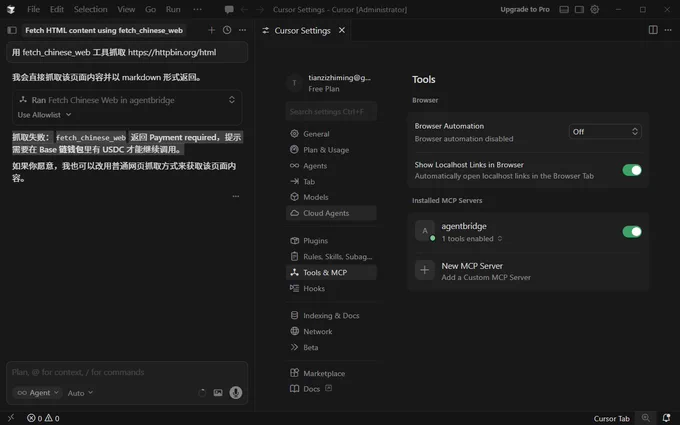Open the Agent mode selector

(x=37, y=392)
